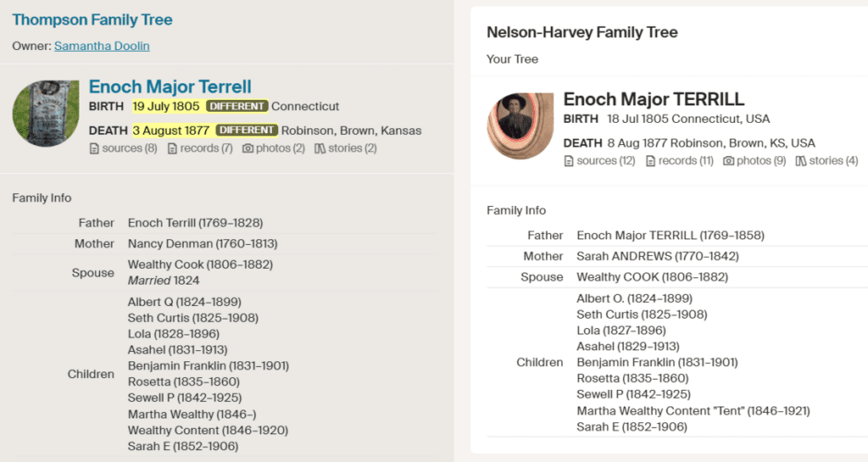Open records (7) icon in Thompson tree

coord(172,148)
